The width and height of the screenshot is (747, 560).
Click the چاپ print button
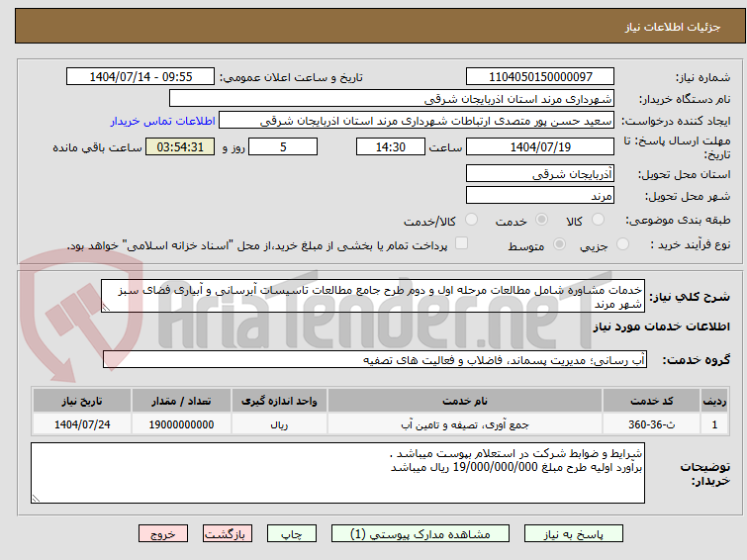(x=292, y=534)
